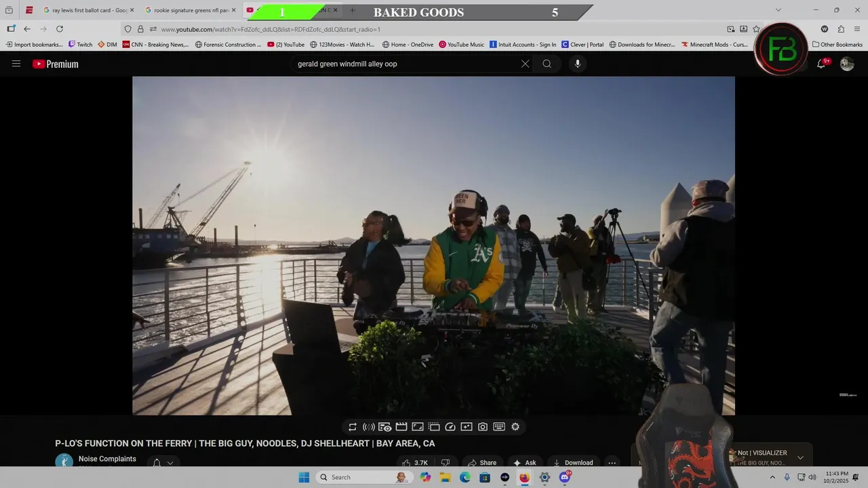Open Minecraft Mods - Curs... bookmark
868x488 pixels.
(x=714, y=45)
